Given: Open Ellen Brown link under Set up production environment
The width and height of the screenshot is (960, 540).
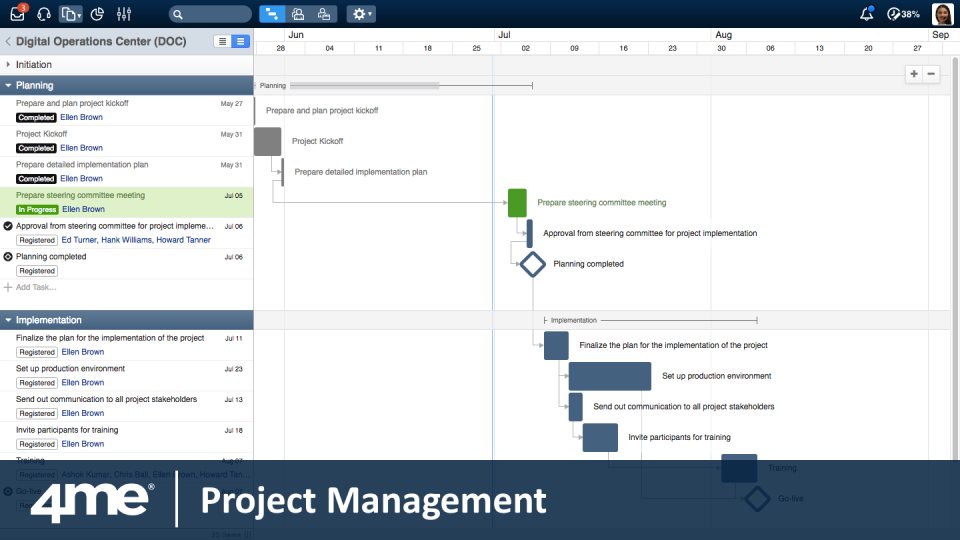Looking at the screenshot, I should click(83, 383).
